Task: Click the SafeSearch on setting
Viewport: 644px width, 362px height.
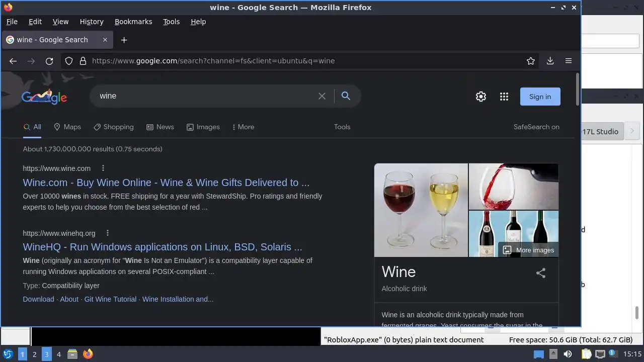Action: [x=536, y=127]
